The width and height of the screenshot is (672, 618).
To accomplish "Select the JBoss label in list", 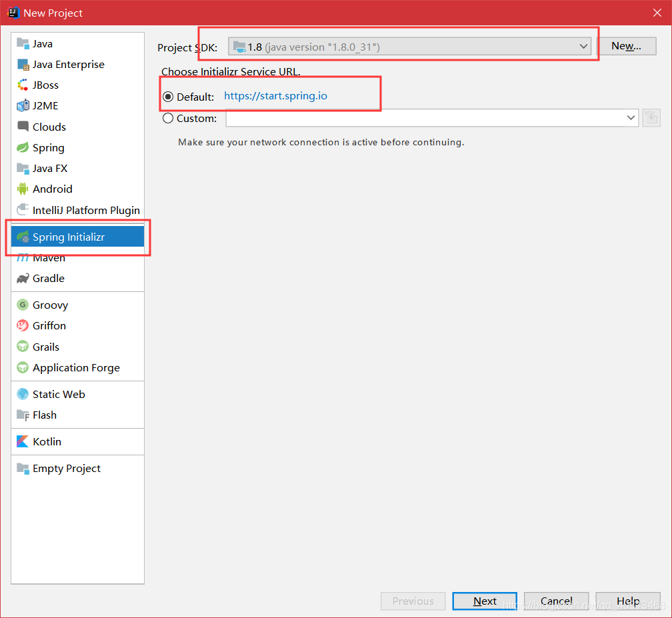I will pos(45,85).
